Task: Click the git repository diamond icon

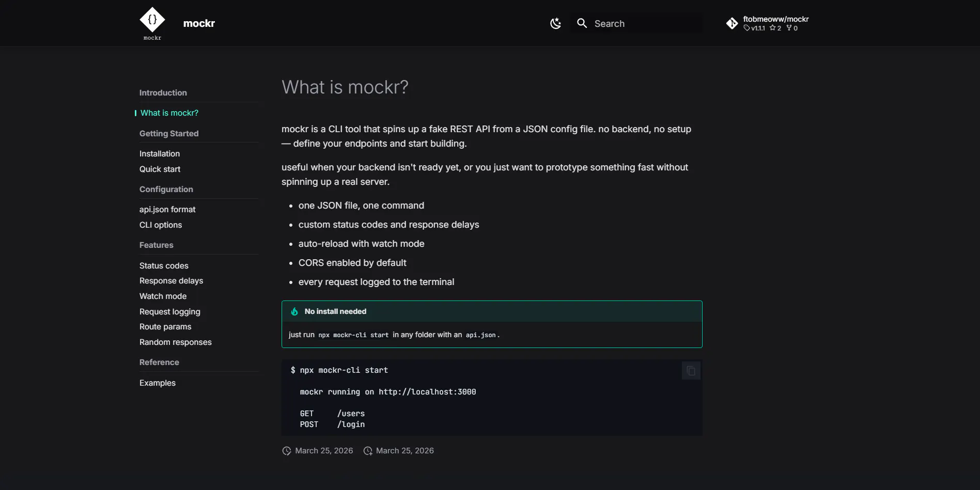Action: click(x=732, y=23)
